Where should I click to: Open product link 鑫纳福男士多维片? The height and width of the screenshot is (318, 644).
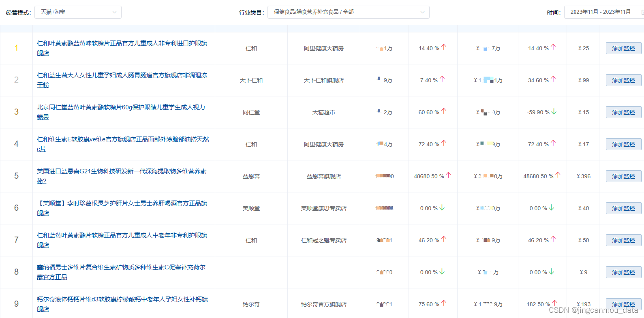(x=121, y=272)
